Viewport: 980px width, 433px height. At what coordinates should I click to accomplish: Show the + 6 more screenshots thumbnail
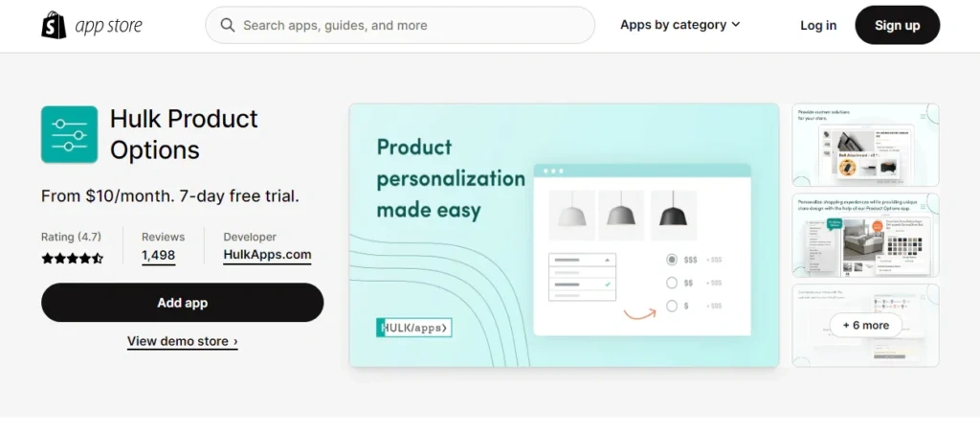[865, 326]
